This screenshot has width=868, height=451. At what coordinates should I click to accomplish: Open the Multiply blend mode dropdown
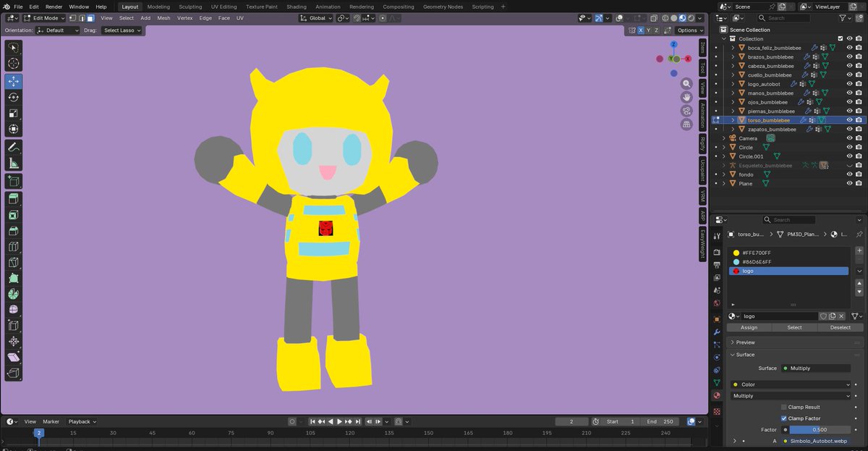(x=791, y=396)
